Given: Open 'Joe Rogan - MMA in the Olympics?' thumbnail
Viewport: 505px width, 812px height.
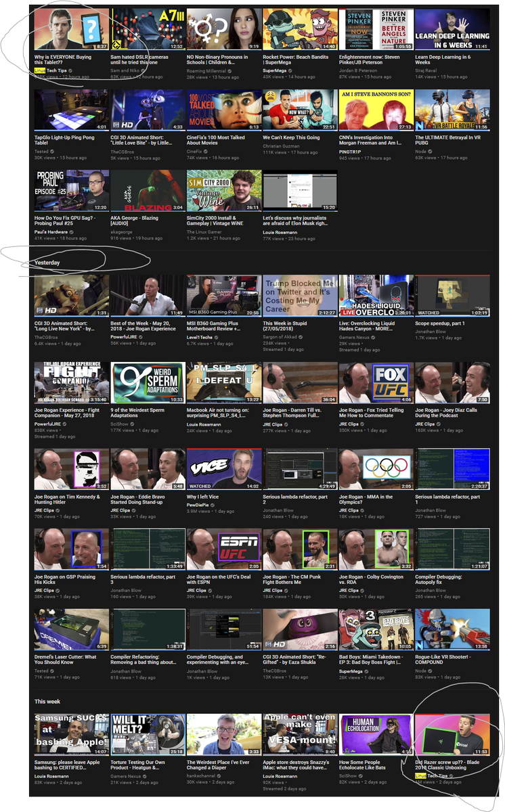Looking at the screenshot, I should [376, 469].
